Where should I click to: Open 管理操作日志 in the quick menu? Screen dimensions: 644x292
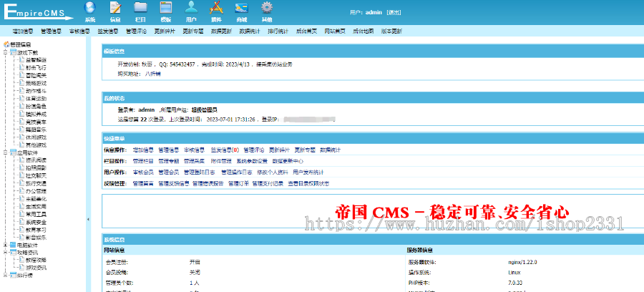pos(237,172)
